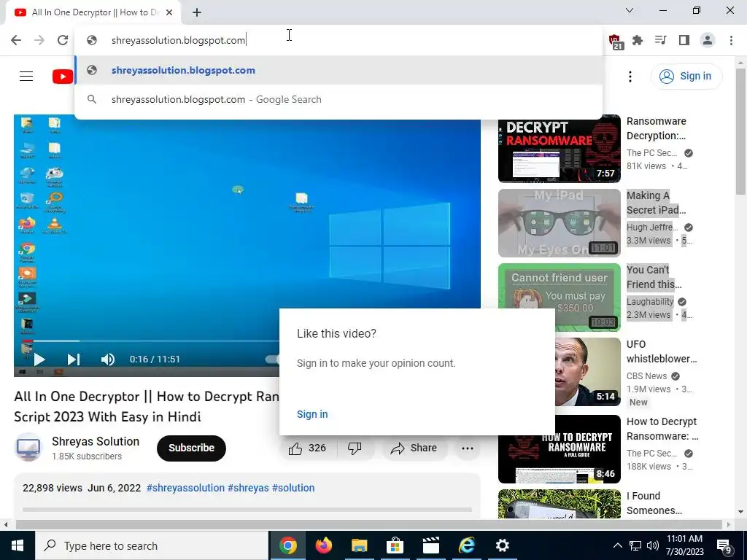Image resolution: width=747 pixels, height=560 pixels.
Task: Open Chrome from the taskbar
Action: (x=287, y=545)
